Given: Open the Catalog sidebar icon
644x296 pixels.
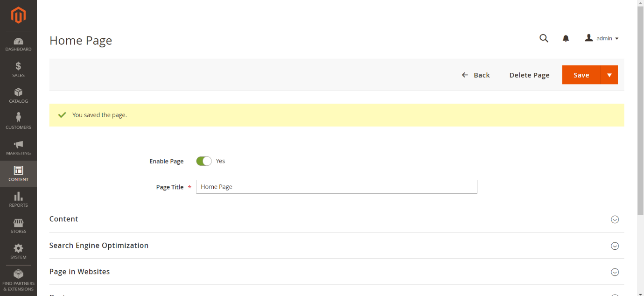Looking at the screenshot, I should pyautogui.click(x=18, y=96).
